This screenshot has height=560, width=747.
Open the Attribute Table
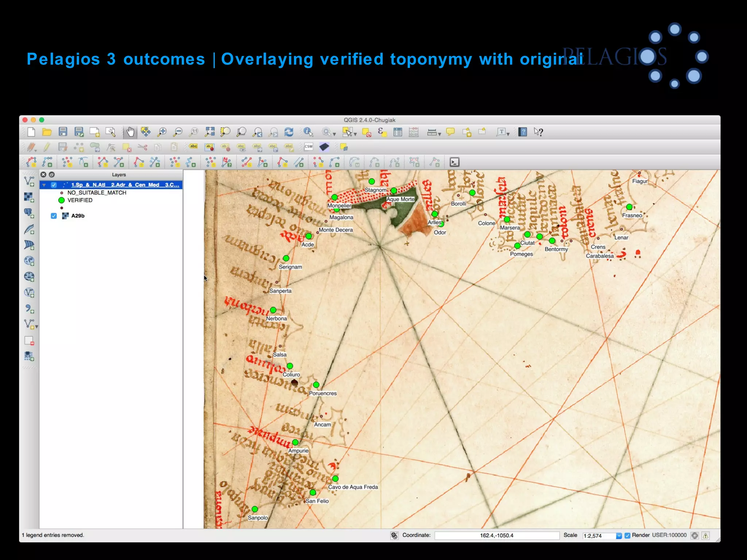click(398, 132)
